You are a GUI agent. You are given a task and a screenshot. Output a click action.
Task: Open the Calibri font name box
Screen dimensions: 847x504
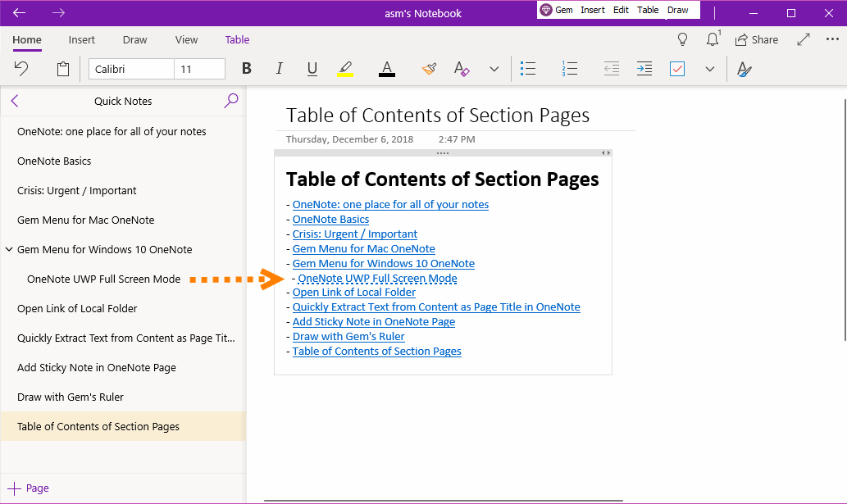[x=131, y=69]
